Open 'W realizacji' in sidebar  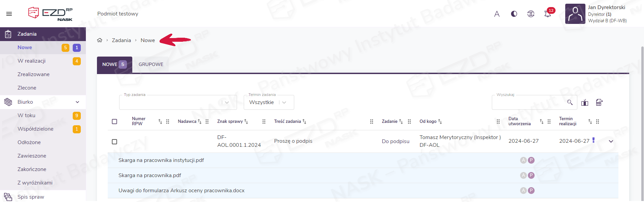(x=32, y=61)
